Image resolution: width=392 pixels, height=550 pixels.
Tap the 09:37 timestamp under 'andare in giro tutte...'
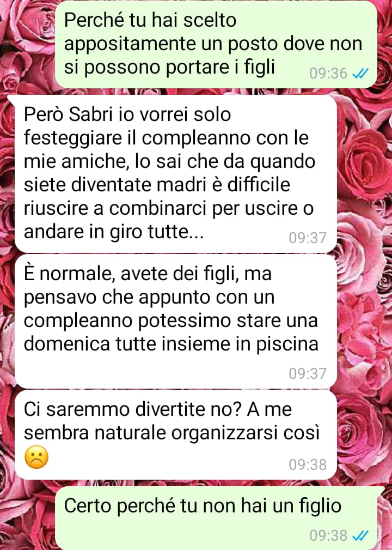[308, 238]
